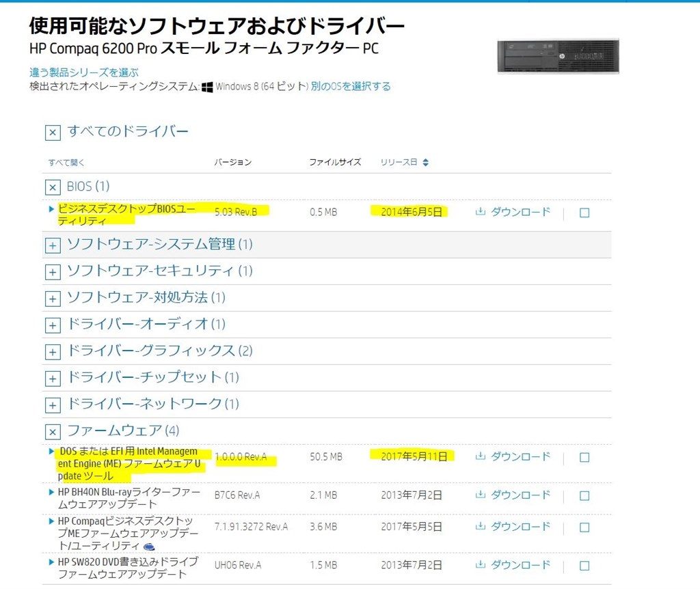
Task: Click the 使用可能なソフトウェアおよびドライバー heading
Action: [217, 26]
